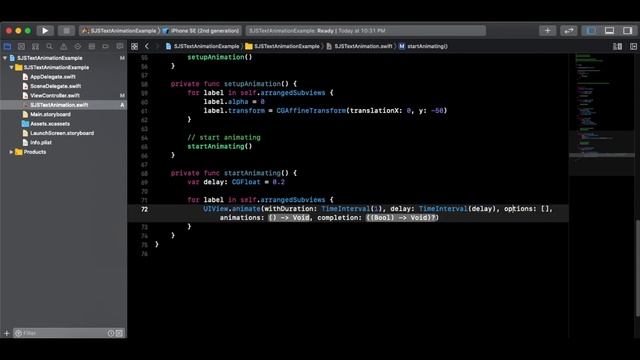Select the completion ((Bool) -> Void)? placeholder

coord(402,218)
